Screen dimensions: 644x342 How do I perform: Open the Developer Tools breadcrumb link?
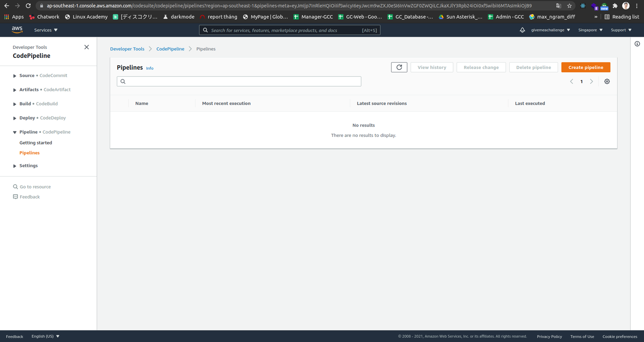pyautogui.click(x=127, y=49)
